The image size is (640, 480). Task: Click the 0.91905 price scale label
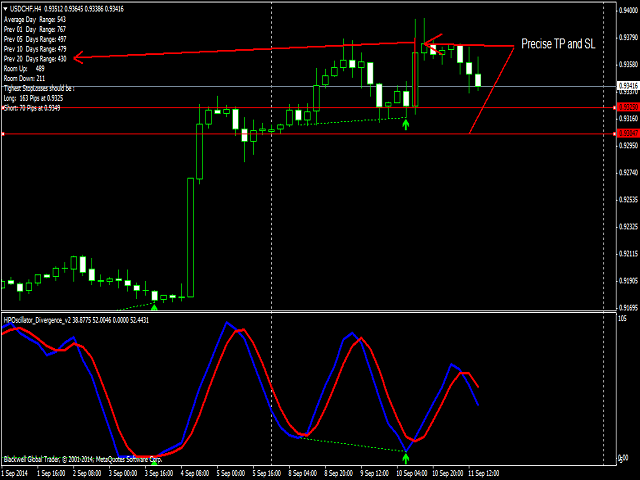(629, 281)
